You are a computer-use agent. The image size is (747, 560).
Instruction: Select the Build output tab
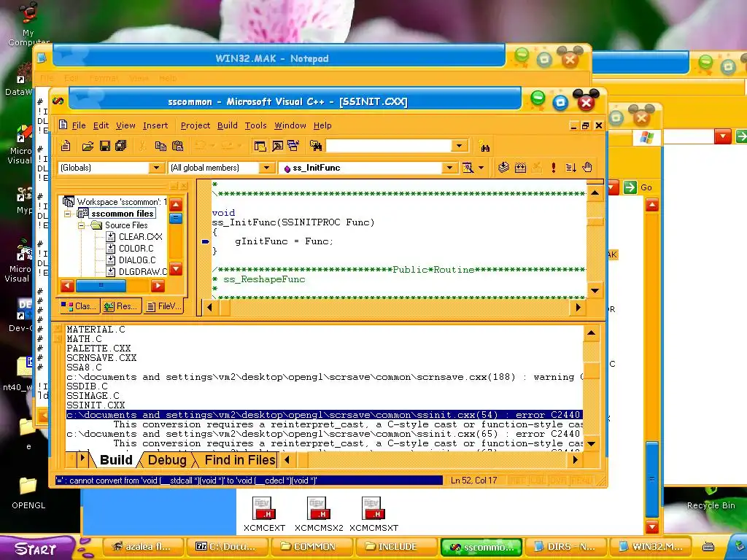pos(116,459)
